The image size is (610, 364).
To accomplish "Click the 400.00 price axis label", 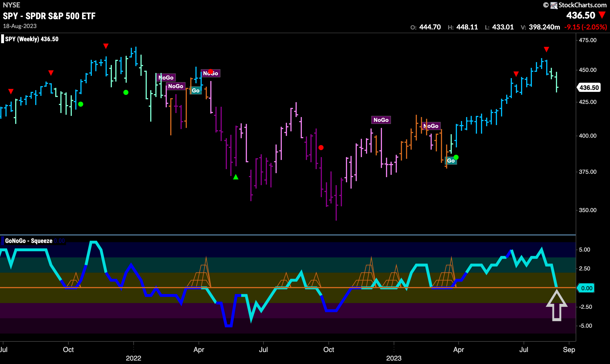I will click(588, 136).
